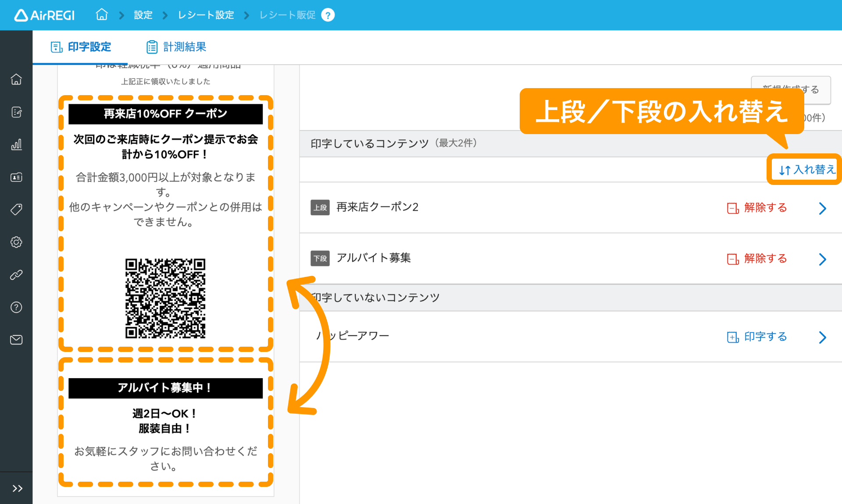Open sidebar home icon
Image resolution: width=842 pixels, height=504 pixels.
pyautogui.click(x=16, y=79)
